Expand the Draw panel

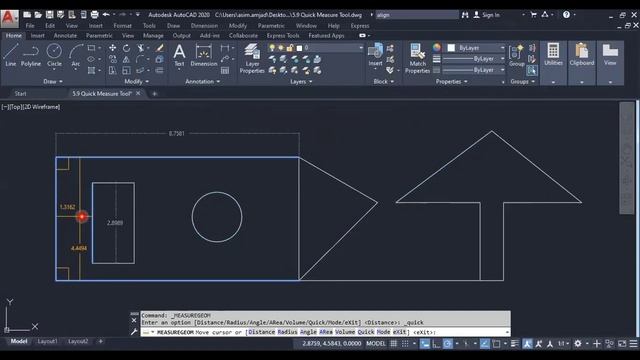tap(53, 82)
